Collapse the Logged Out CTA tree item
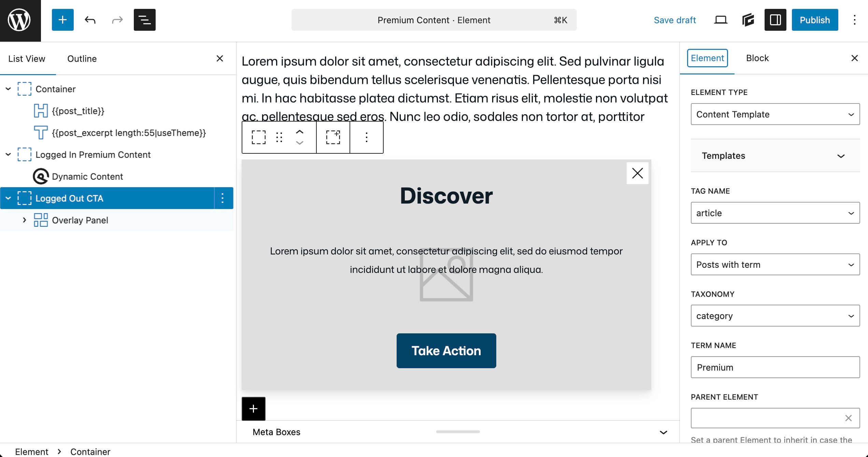Viewport: 868px width, 457px height. tap(9, 198)
